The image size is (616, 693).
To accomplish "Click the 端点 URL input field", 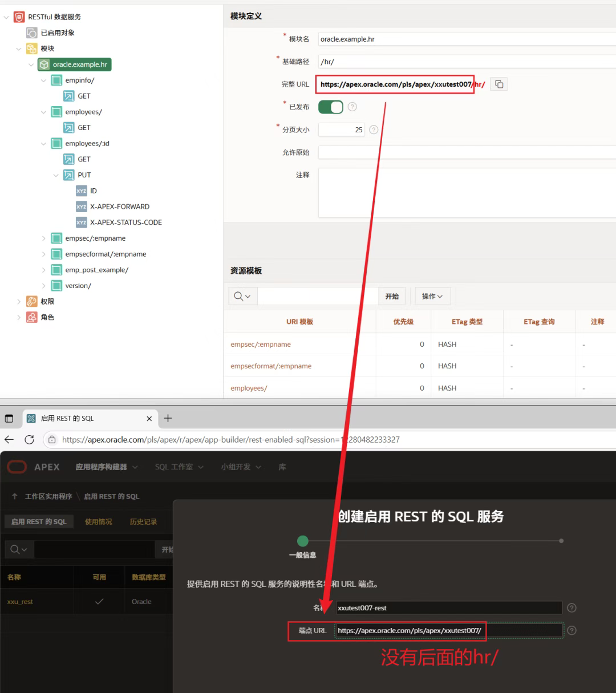I will click(449, 630).
